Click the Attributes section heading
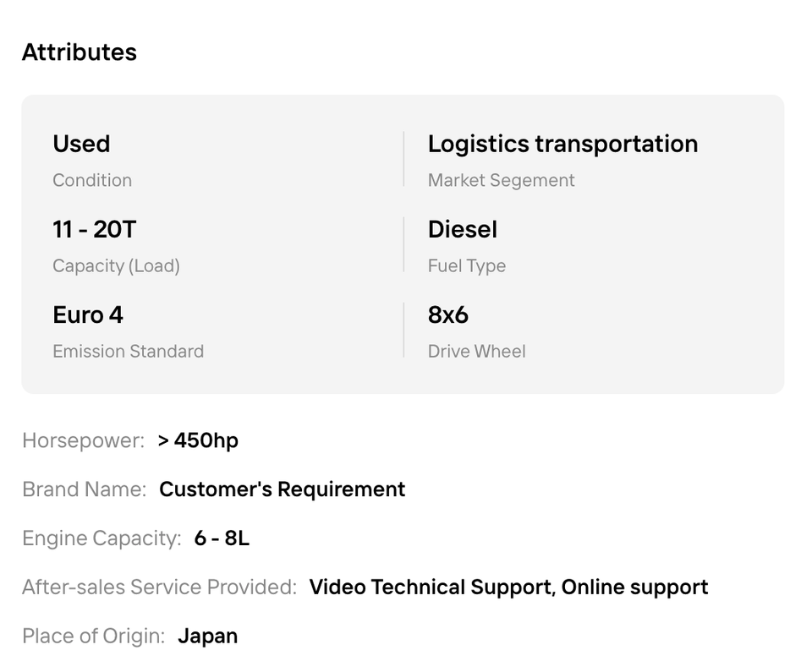 79,52
